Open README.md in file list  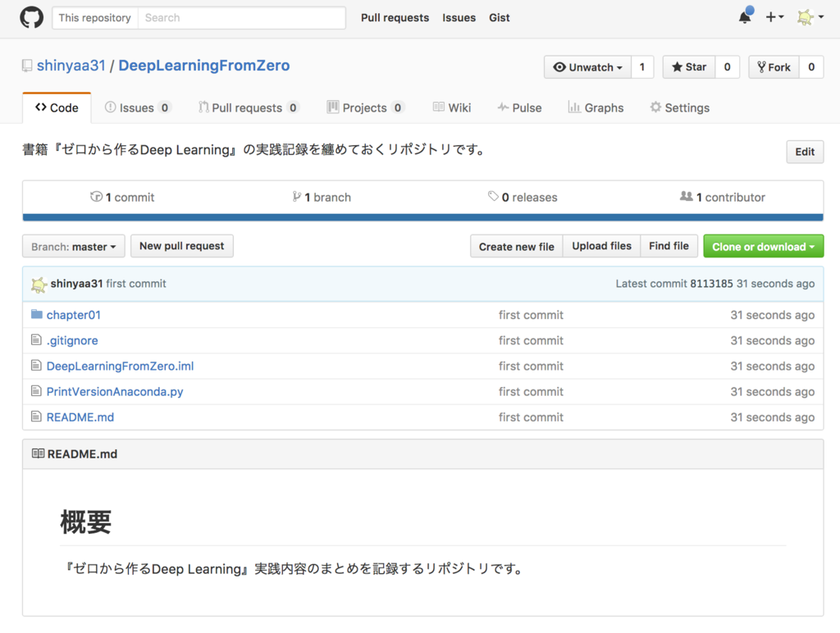(x=80, y=417)
